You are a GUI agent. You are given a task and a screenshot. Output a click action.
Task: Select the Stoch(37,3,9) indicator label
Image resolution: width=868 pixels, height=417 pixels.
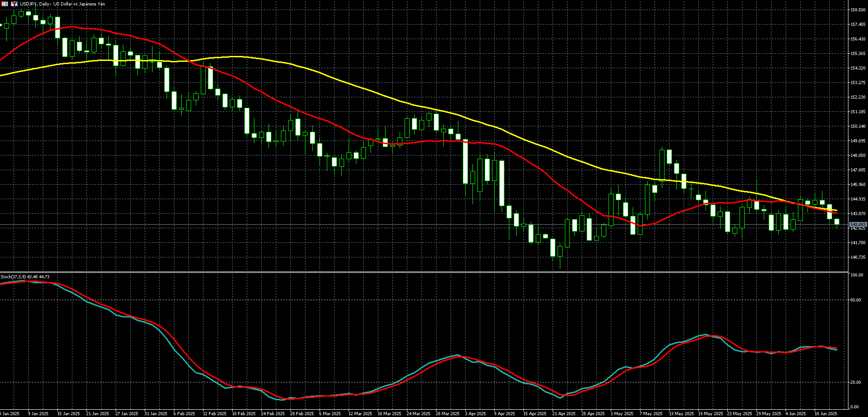(25, 276)
